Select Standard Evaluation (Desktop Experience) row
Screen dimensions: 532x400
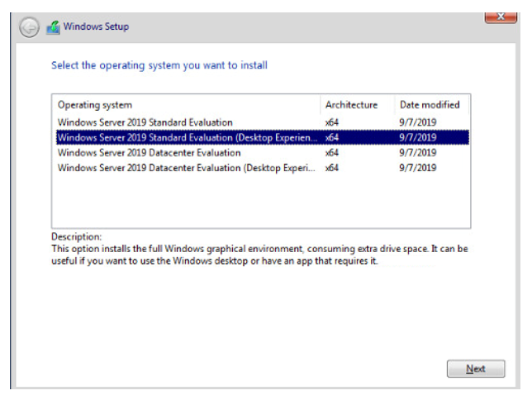click(263, 137)
